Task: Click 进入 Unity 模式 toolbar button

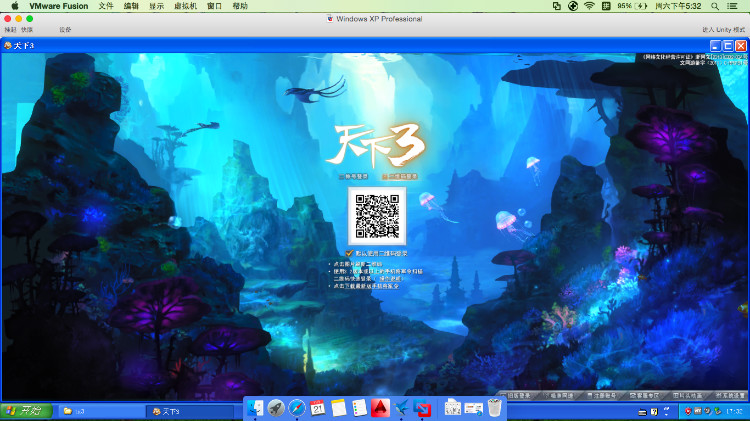Action: [x=723, y=30]
